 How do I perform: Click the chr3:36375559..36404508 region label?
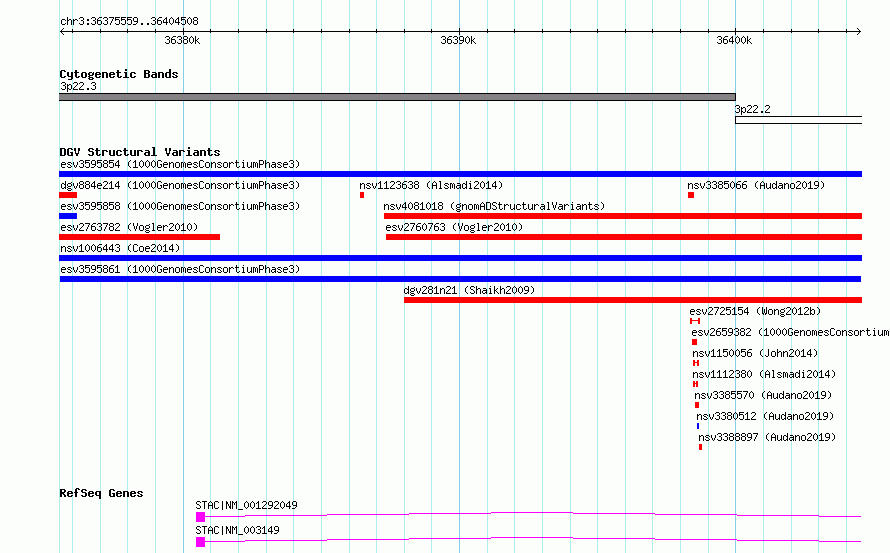click(129, 21)
